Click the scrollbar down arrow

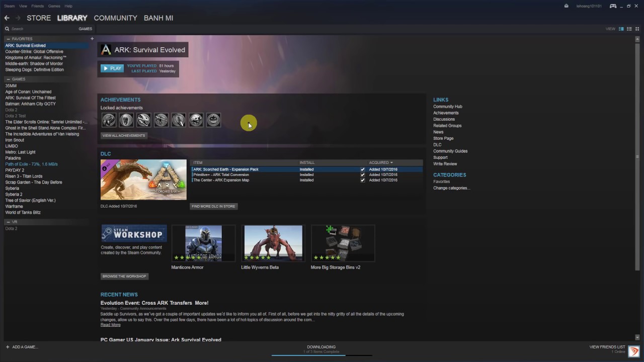(637, 337)
